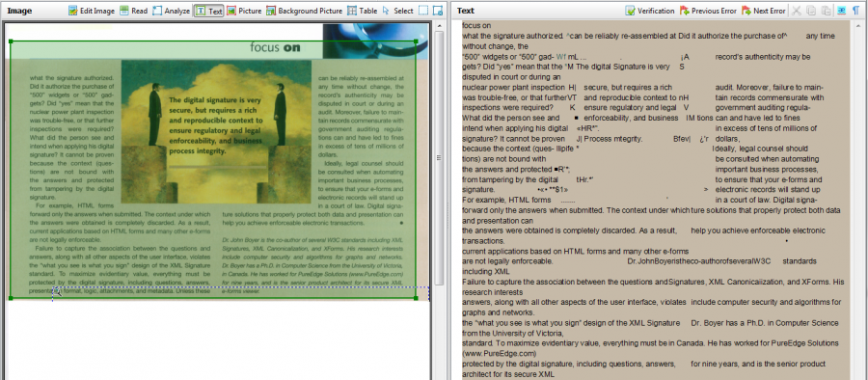Run Analyze on the page image
The image size is (868, 380).
(171, 11)
